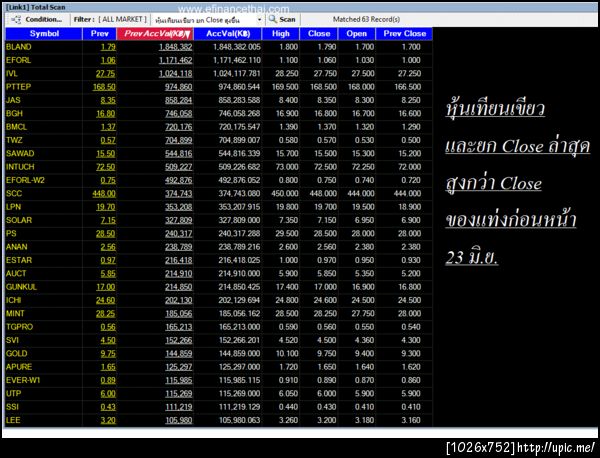Select the GUNKUL symbol
Image resolution: width=600 pixels, height=458 pixels.
pyautogui.click(x=21, y=287)
